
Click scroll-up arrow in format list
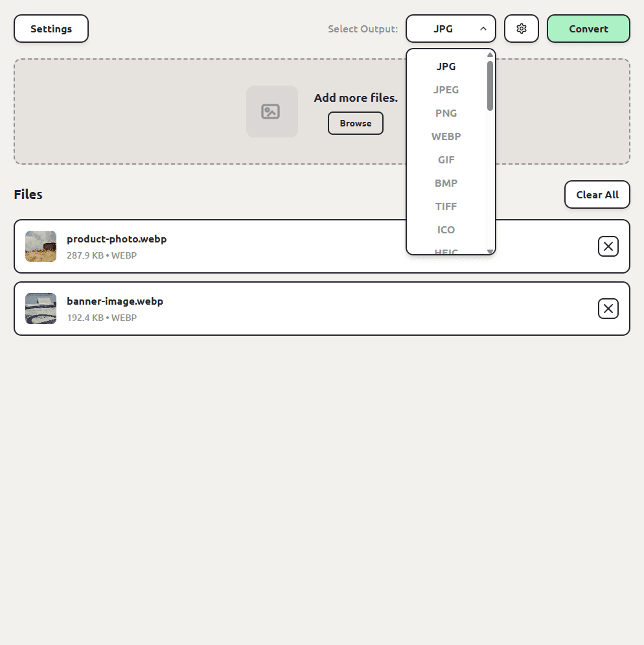point(490,54)
